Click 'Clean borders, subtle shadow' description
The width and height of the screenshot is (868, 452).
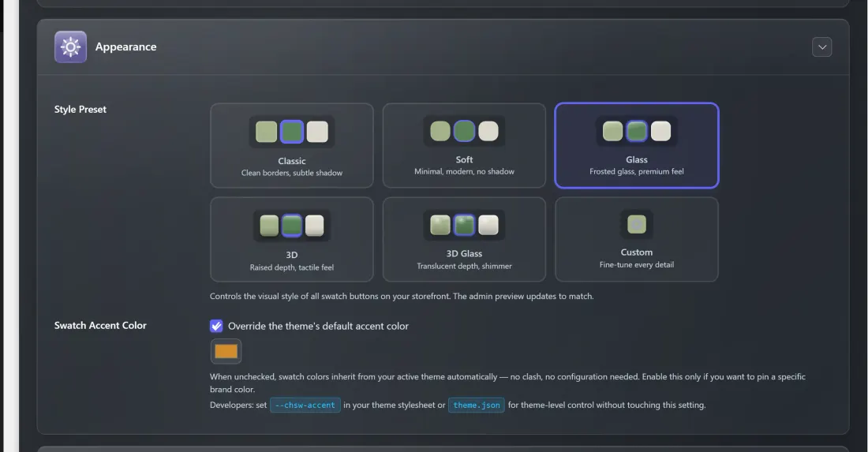pos(292,173)
